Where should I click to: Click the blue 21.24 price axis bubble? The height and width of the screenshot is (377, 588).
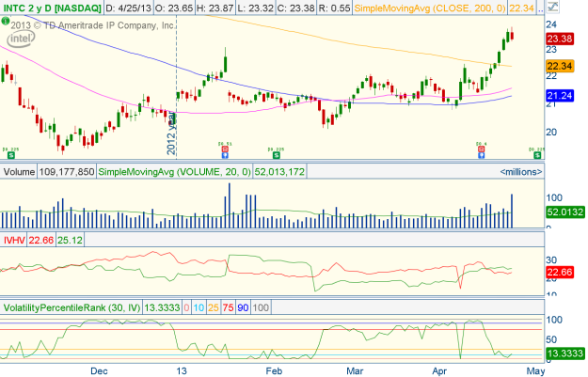point(565,96)
